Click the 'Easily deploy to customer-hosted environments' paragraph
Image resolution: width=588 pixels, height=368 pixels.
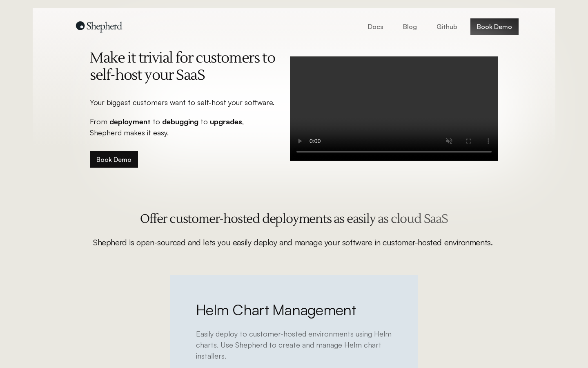tap(294, 345)
